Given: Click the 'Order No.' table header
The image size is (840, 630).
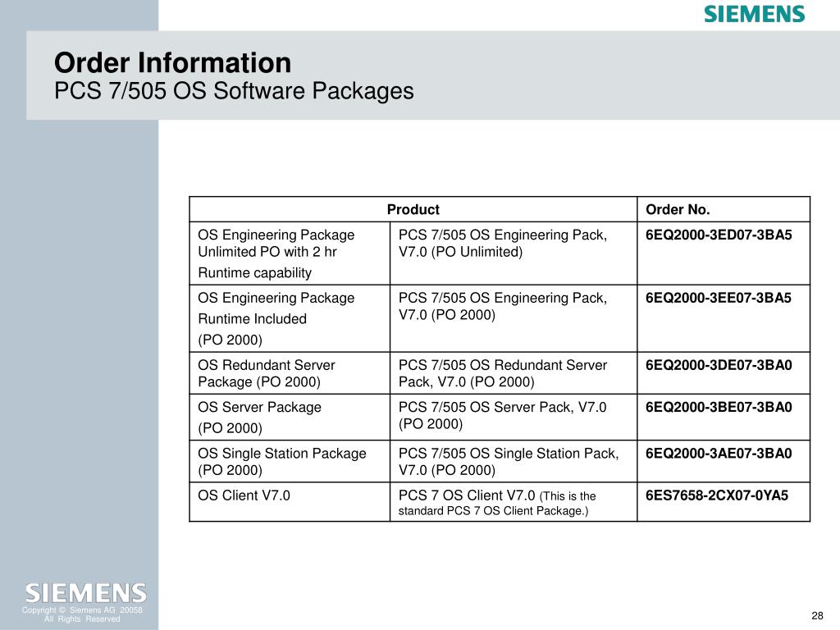Looking at the screenshot, I should click(724, 209).
